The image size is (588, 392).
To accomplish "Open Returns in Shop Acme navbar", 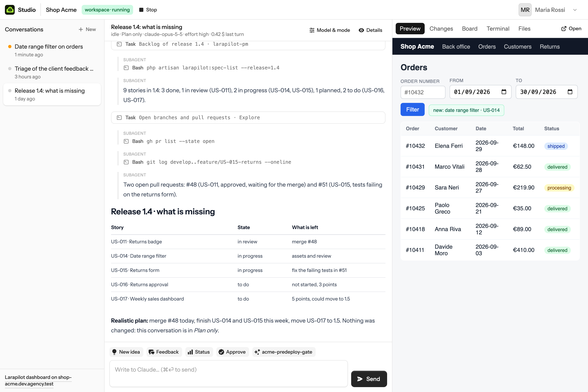I will click(x=549, y=47).
